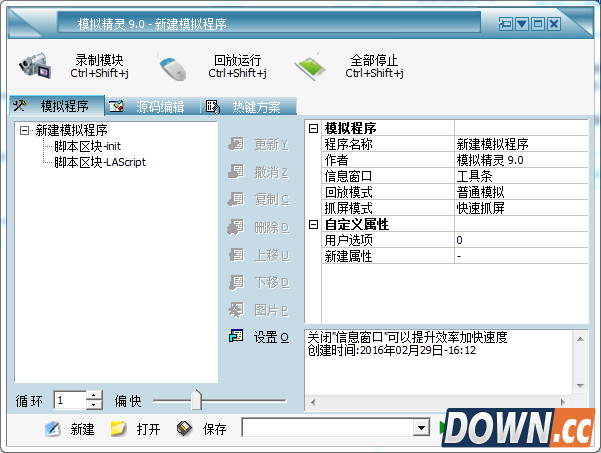This screenshot has height=453, width=601.
Task: Click 全部停止 Ctrl+Shift+j label
Action: click(374, 66)
